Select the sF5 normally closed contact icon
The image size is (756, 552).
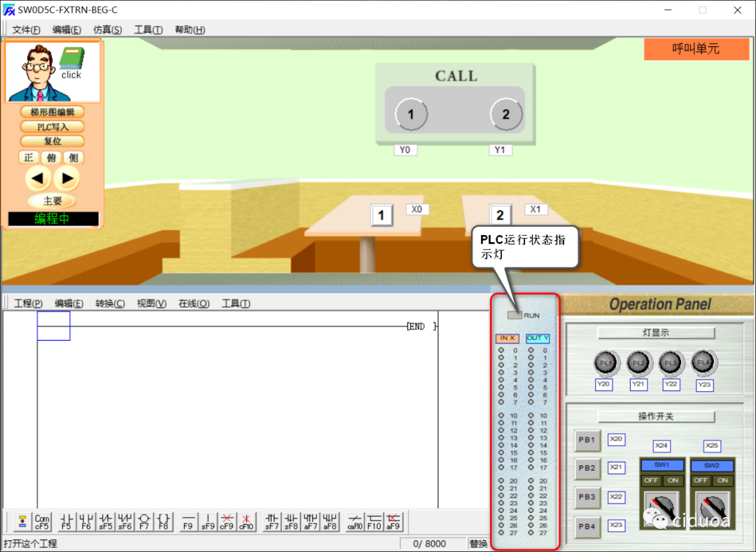(106, 522)
